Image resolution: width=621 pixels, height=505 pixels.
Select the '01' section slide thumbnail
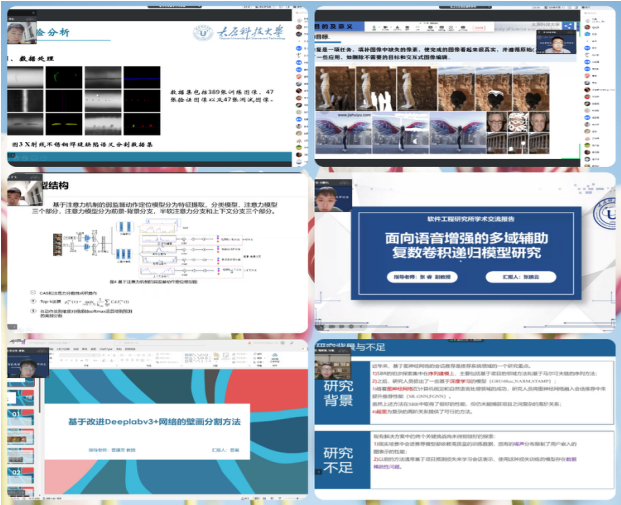tap(21, 417)
